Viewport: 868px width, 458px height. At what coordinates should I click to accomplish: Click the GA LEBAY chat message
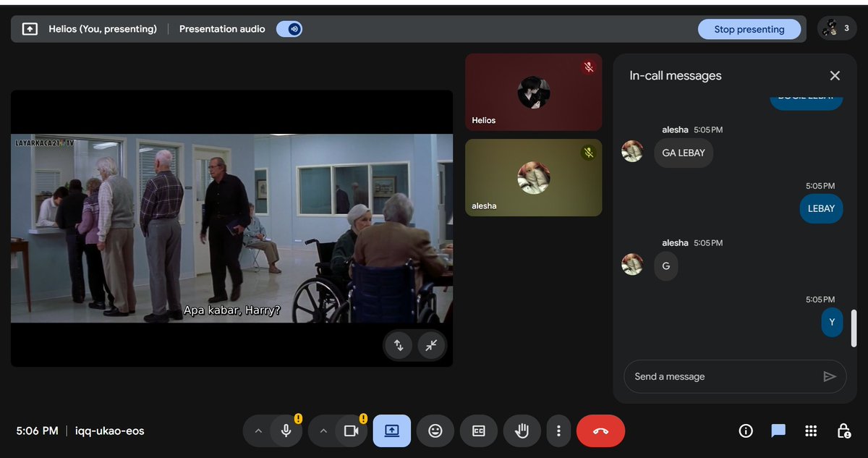pos(684,153)
